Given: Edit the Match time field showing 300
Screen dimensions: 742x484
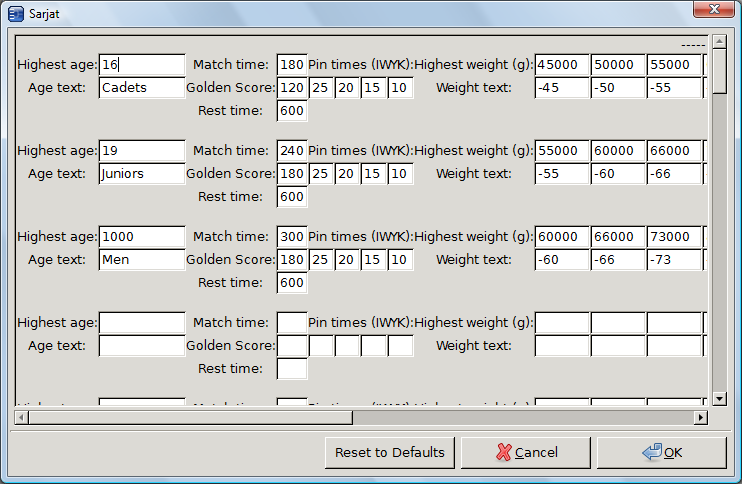Looking at the screenshot, I should 291,237.
